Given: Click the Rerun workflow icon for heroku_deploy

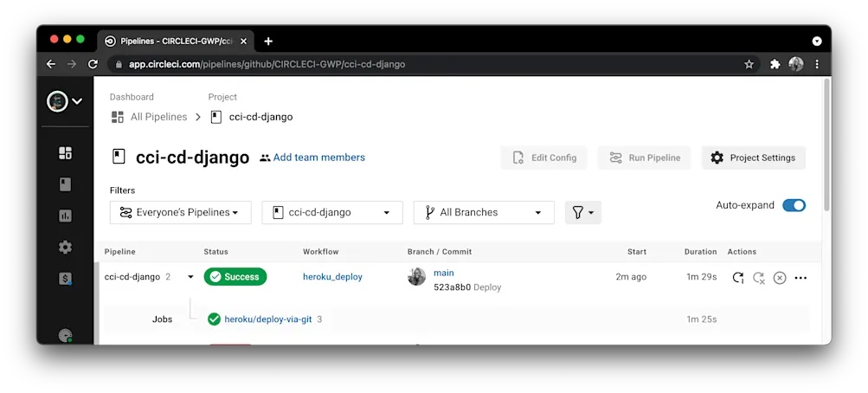Looking at the screenshot, I should pyautogui.click(x=737, y=277).
